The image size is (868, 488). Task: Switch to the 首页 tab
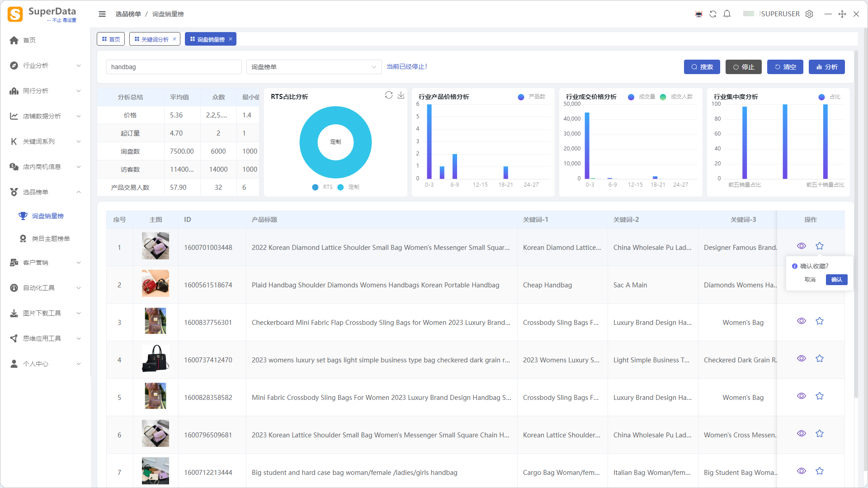click(111, 39)
